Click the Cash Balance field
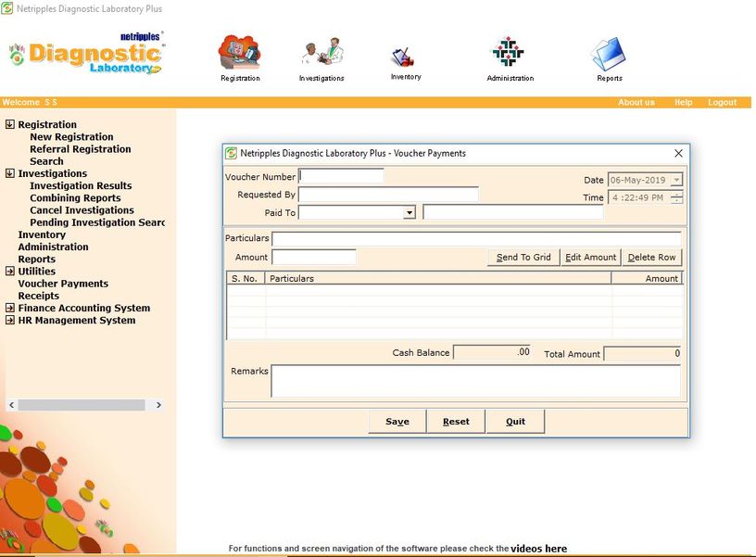The width and height of the screenshot is (756, 557). click(492, 352)
